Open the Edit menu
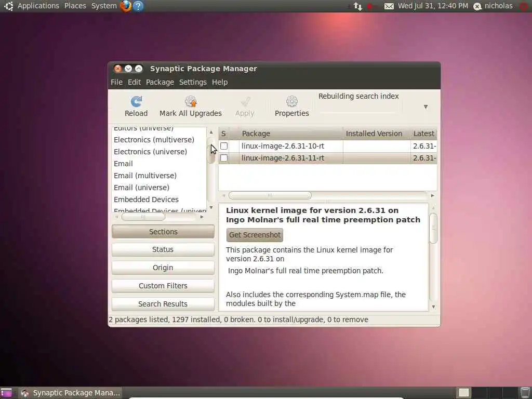This screenshot has height=399, width=532. point(134,82)
